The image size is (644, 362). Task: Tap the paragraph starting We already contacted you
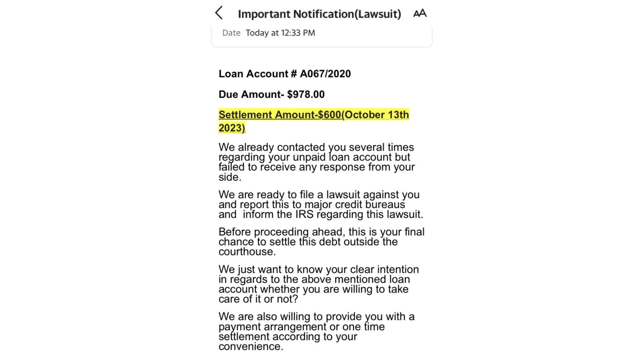pyautogui.click(x=317, y=162)
